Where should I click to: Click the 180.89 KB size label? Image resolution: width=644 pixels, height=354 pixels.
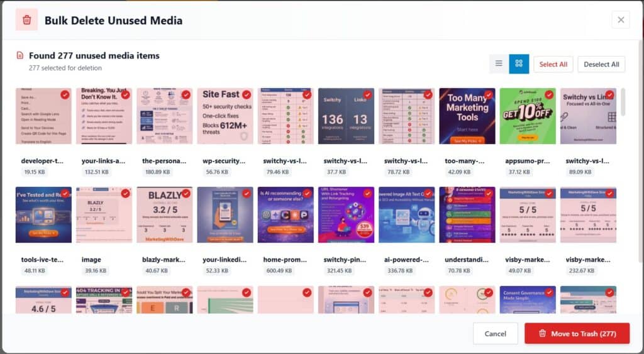(157, 172)
